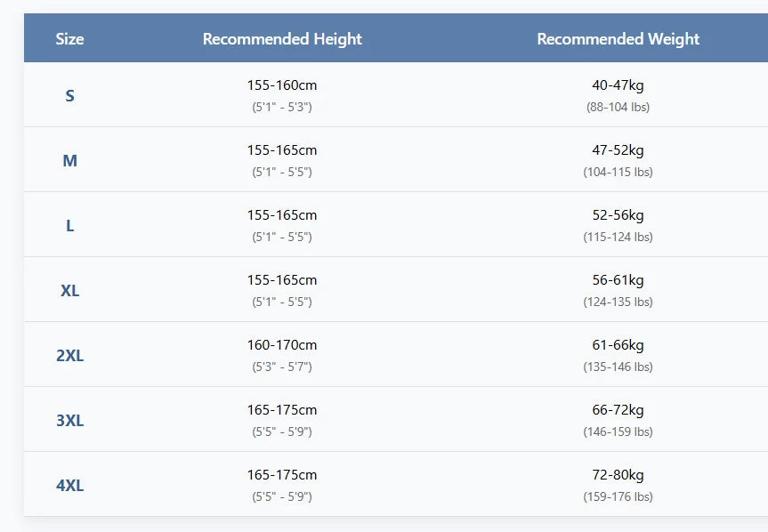Image resolution: width=768 pixels, height=532 pixels.
Task: Select the S size label
Action: coord(69,96)
